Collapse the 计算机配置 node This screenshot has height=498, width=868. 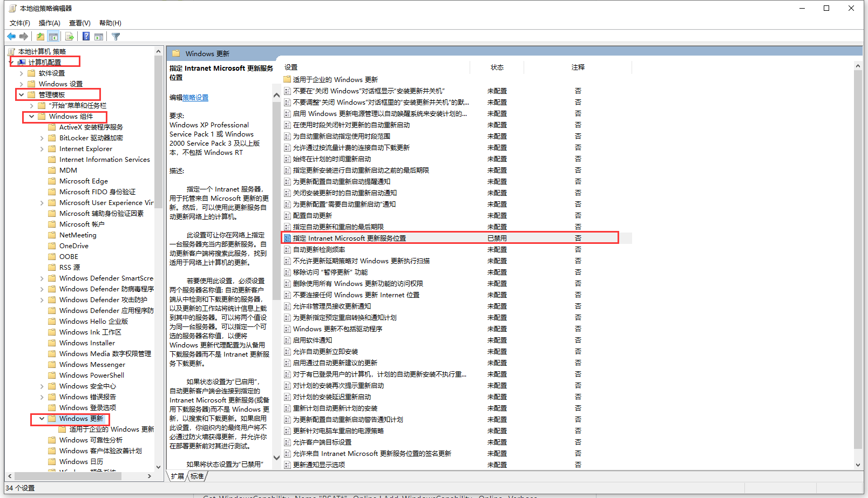(11, 63)
